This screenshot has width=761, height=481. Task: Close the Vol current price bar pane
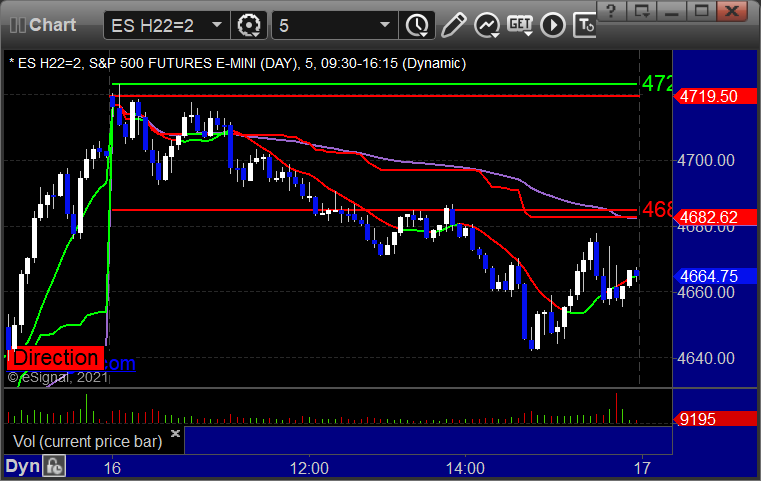[176, 433]
